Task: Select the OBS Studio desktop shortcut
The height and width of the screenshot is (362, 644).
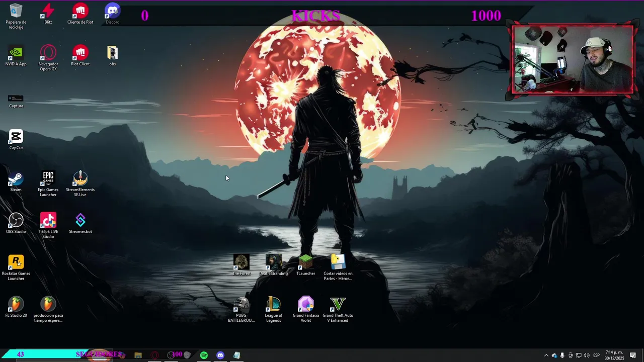Action: [x=16, y=223]
